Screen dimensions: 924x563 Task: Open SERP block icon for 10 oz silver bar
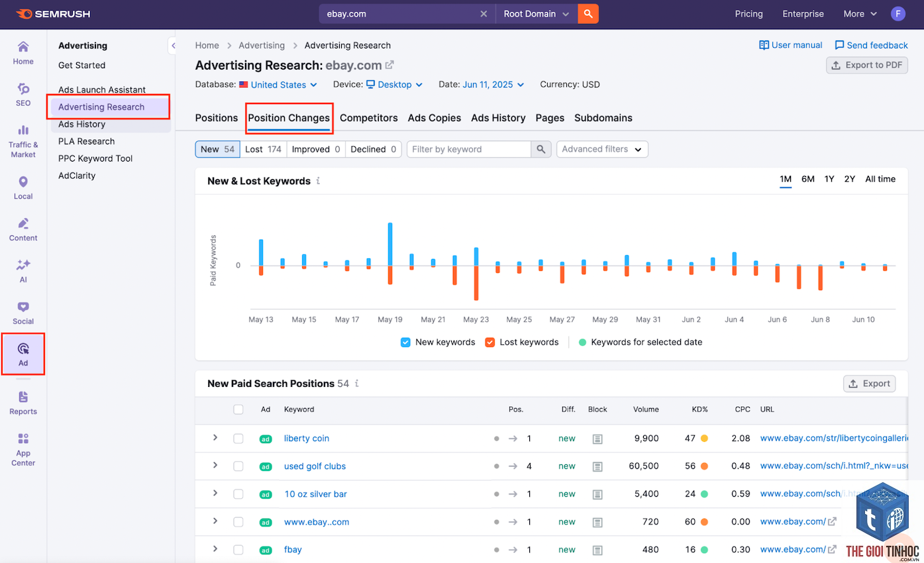coord(597,494)
